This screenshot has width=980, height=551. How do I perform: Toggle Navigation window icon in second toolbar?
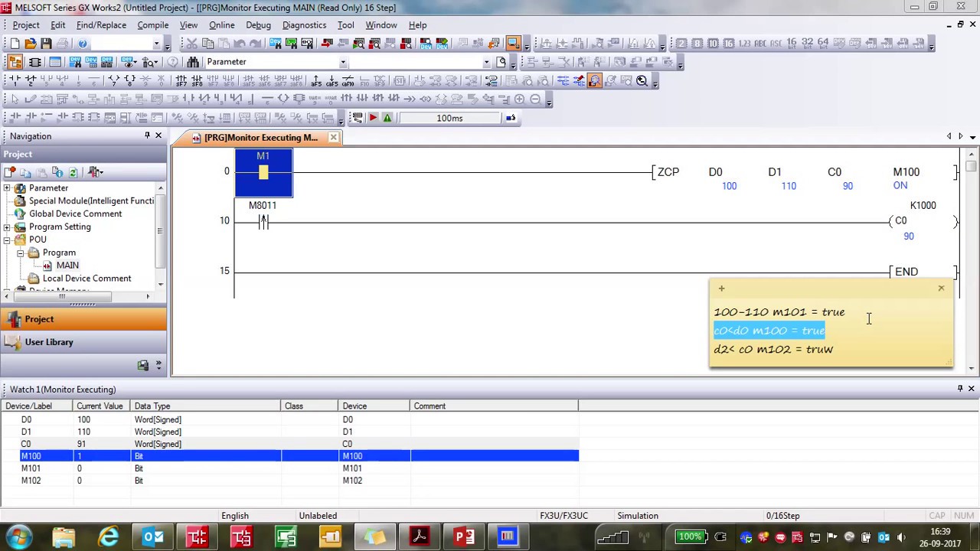point(15,62)
